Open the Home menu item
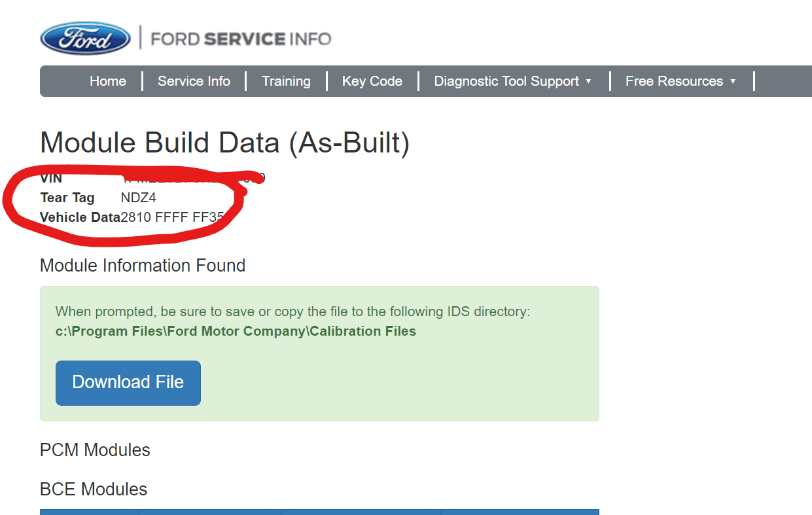The image size is (812, 515). click(108, 81)
